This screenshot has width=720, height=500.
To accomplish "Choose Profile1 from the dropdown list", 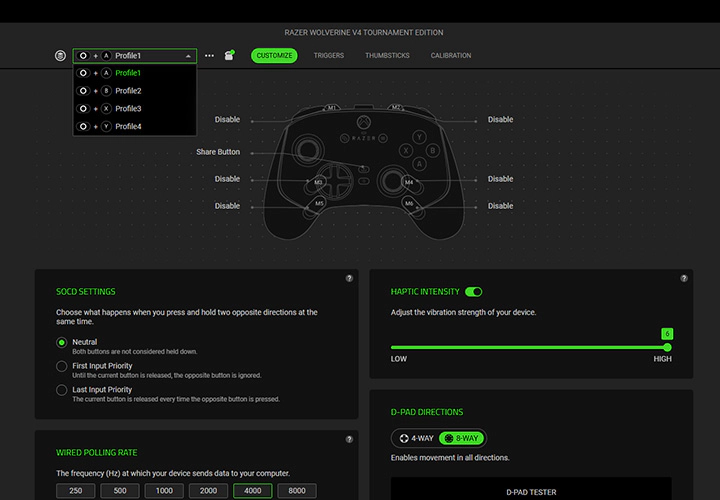I will (x=135, y=73).
